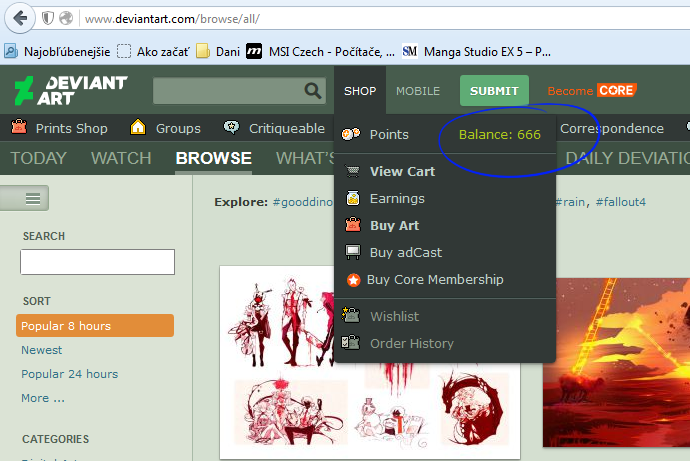Switch to the WATCH tab
The height and width of the screenshot is (461, 690).
click(x=121, y=158)
